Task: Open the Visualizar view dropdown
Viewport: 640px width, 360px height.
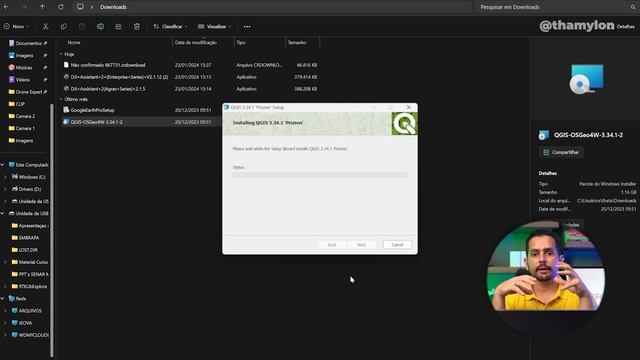Action: coord(214,27)
